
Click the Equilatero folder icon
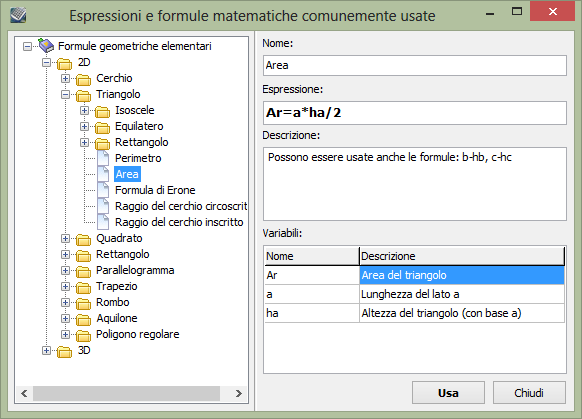coord(102,127)
